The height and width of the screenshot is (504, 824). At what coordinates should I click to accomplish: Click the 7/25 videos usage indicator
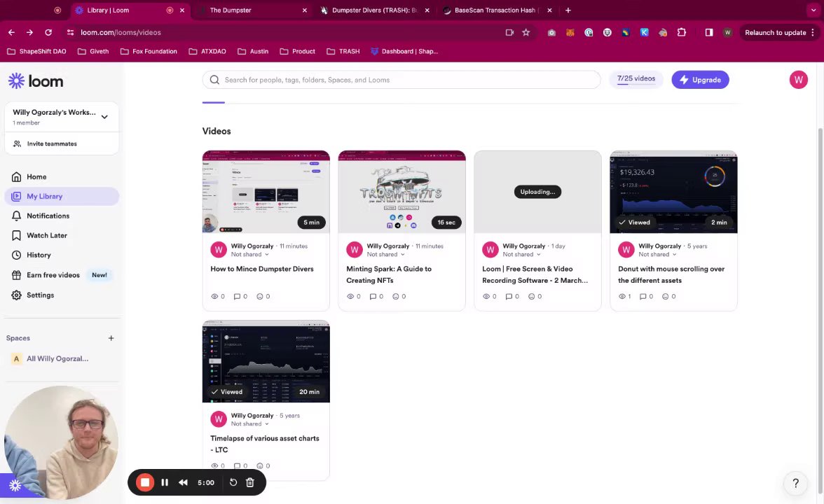click(636, 79)
